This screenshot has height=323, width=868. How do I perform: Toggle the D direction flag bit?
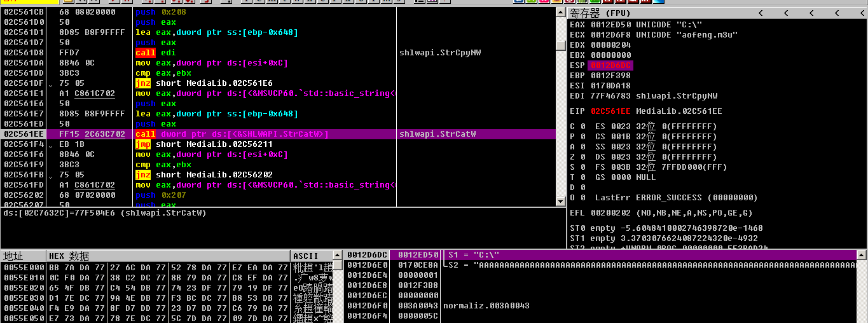[583, 188]
